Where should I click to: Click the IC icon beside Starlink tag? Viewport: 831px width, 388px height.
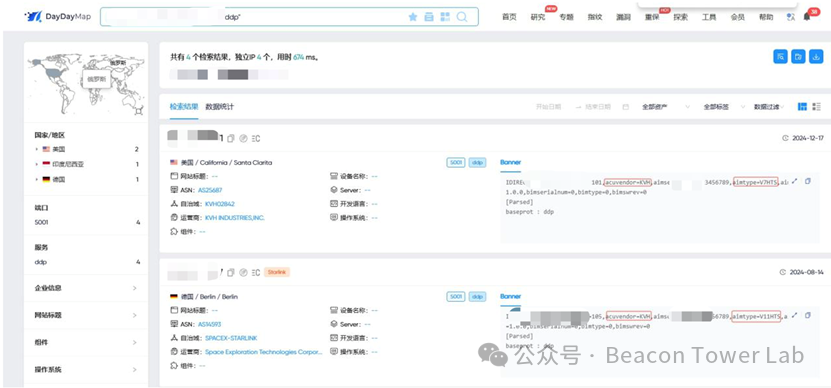[x=256, y=272]
